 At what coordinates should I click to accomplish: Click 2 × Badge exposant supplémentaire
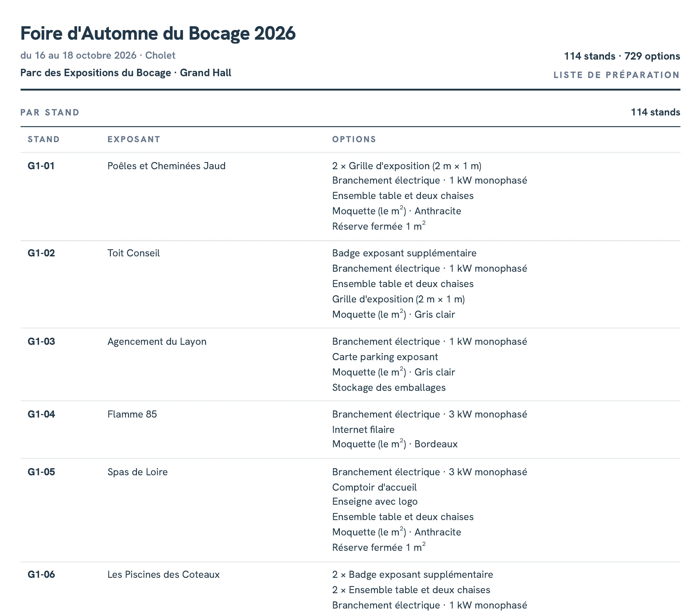pos(413,575)
